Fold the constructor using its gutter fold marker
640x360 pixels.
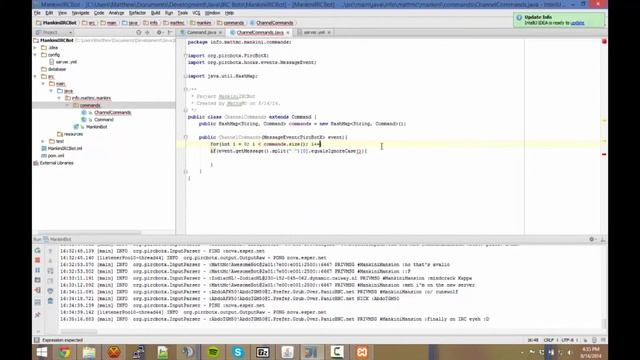pos(186,138)
